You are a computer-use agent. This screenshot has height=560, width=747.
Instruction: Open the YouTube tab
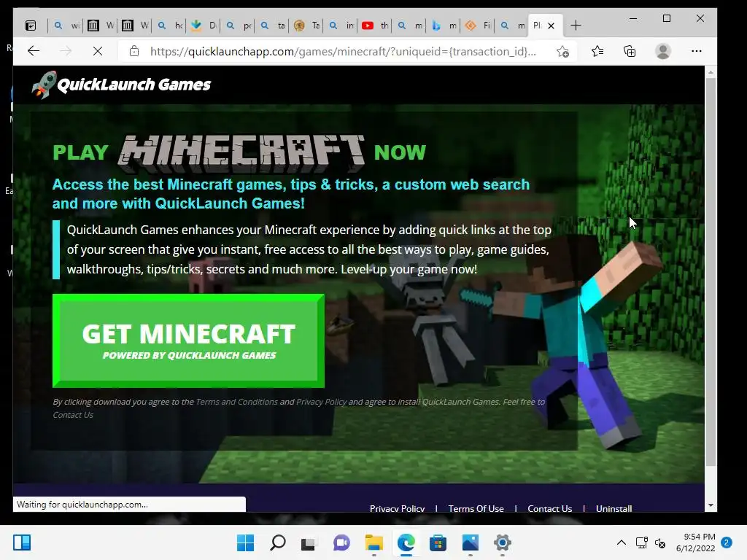[x=376, y=26]
